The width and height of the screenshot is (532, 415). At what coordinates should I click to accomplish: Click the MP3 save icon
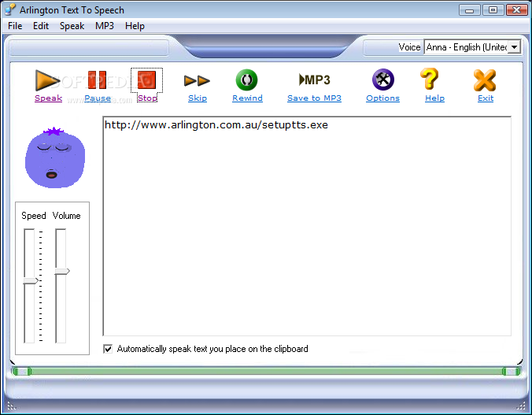pos(314,80)
